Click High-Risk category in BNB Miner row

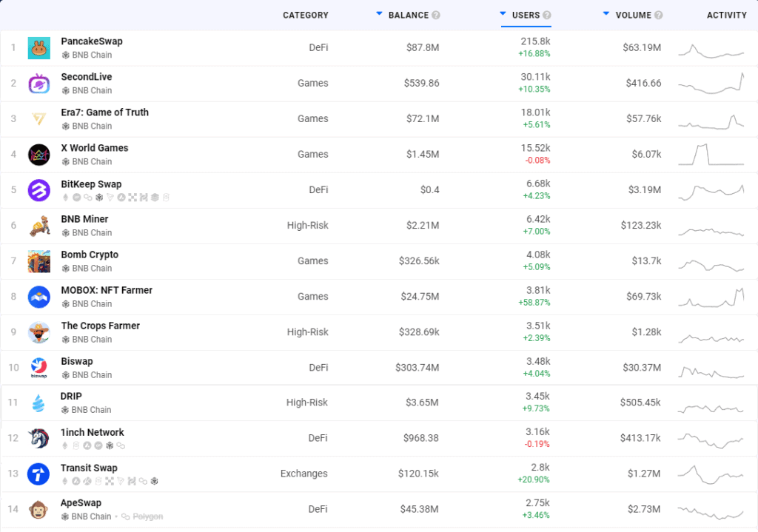tap(308, 225)
